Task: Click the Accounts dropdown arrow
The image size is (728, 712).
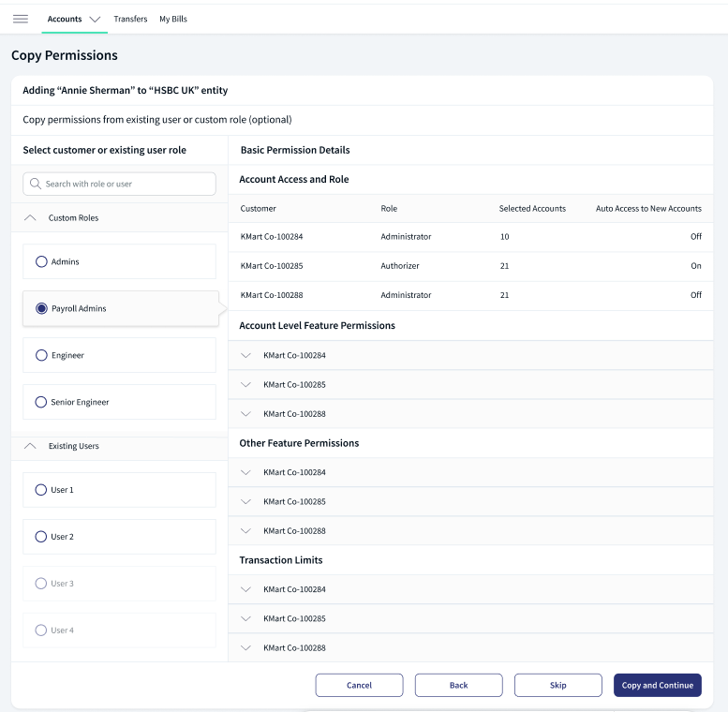Action: (x=95, y=20)
